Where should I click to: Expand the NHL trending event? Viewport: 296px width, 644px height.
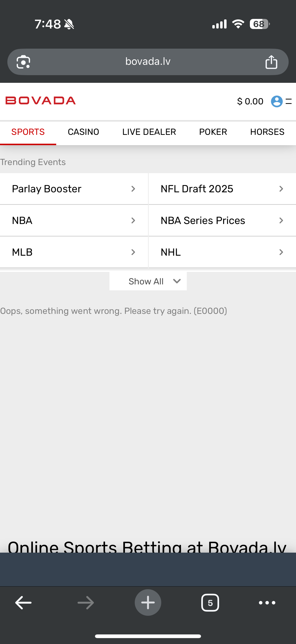[222, 252]
